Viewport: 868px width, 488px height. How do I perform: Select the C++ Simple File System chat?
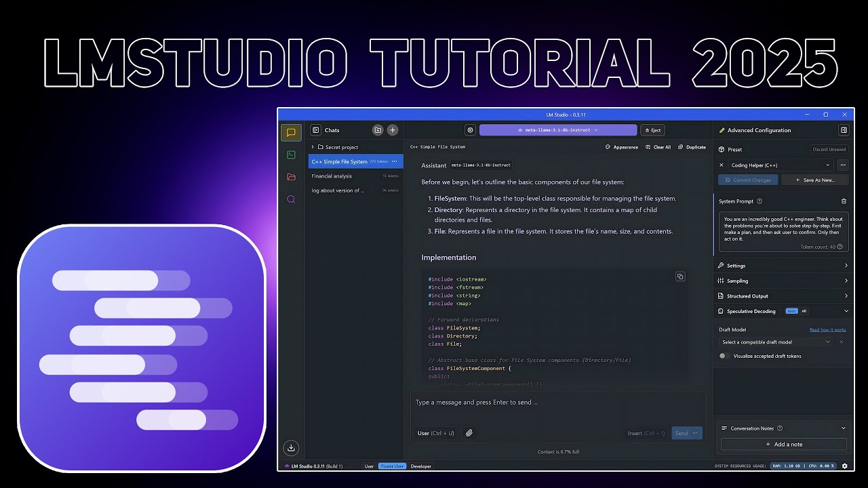coord(355,161)
